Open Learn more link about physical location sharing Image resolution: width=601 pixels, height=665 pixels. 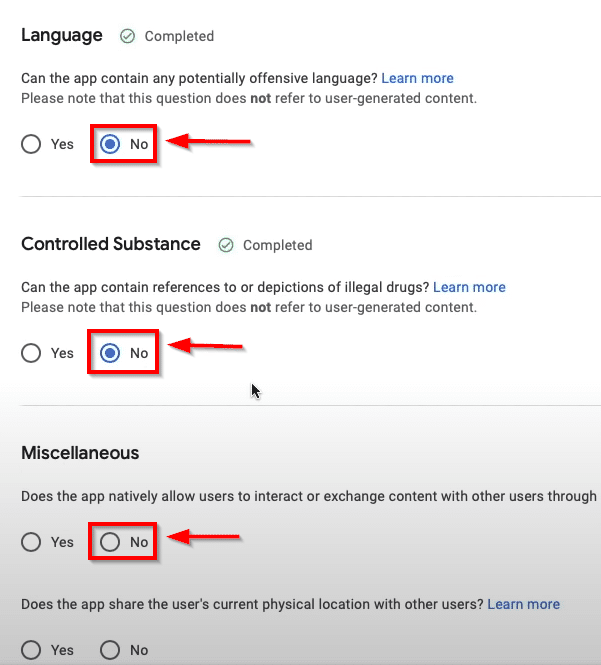coord(523,604)
